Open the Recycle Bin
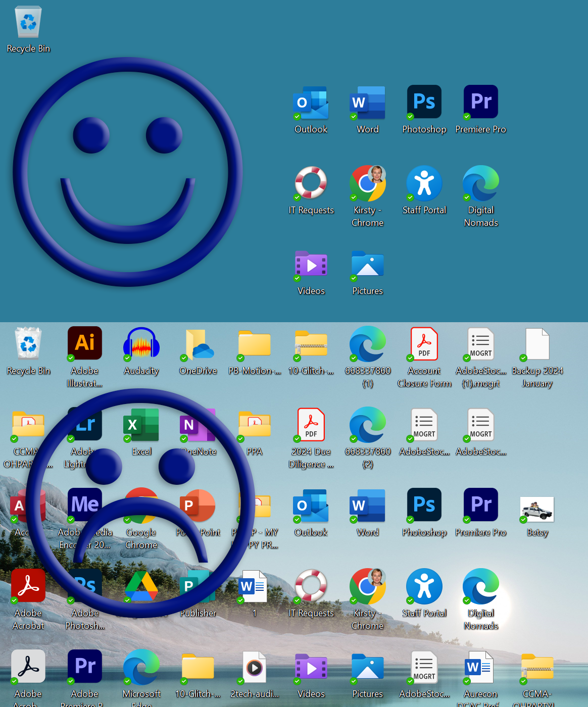This screenshot has width=588, height=707. (x=28, y=23)
